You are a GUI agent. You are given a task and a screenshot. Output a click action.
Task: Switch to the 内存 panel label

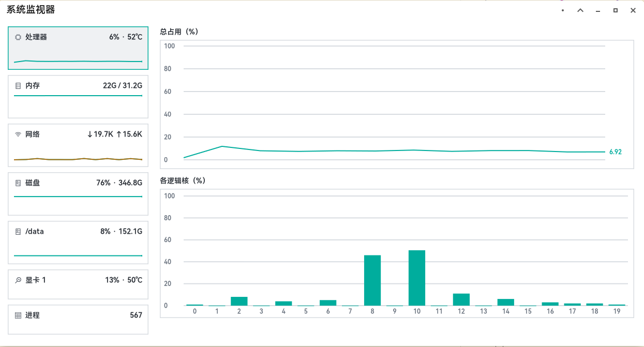pos(33,86)
